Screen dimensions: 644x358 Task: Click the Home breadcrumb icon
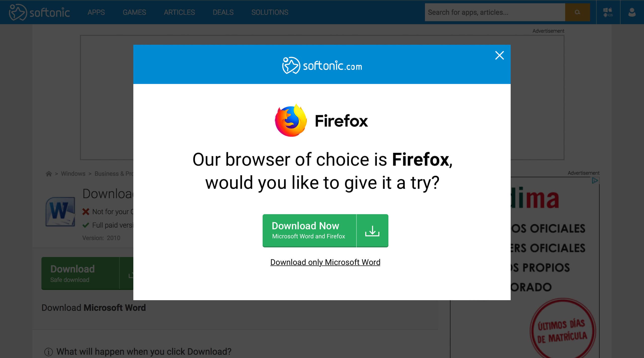(49, 174)
